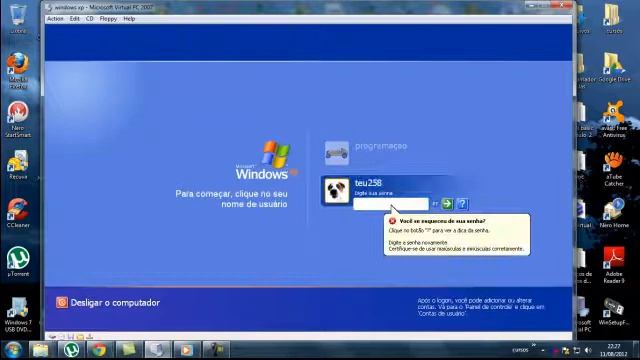The height and width of the screenshot is (360, 640).
Task: Open the cursos folder on desktop
Action: [614, 18]
